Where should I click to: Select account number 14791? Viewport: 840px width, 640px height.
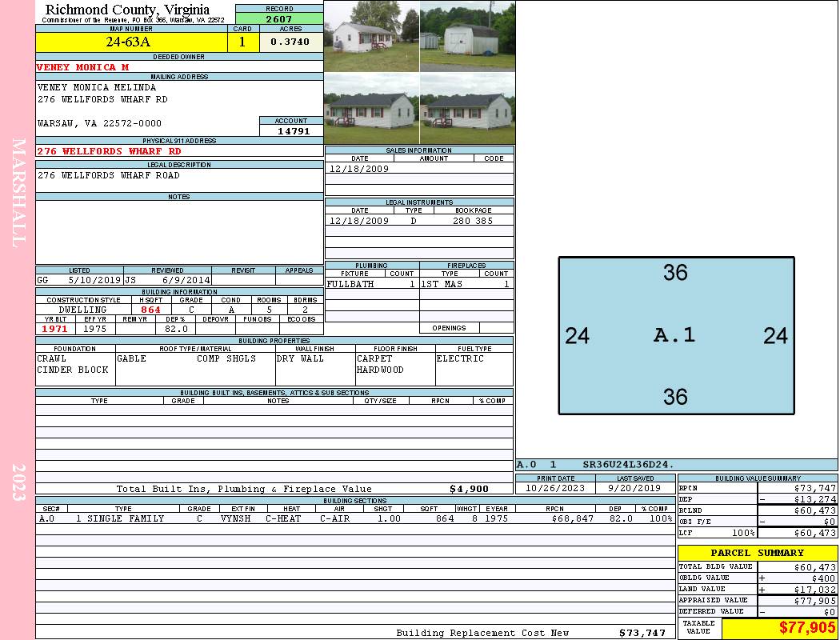(x=293, y=130)
